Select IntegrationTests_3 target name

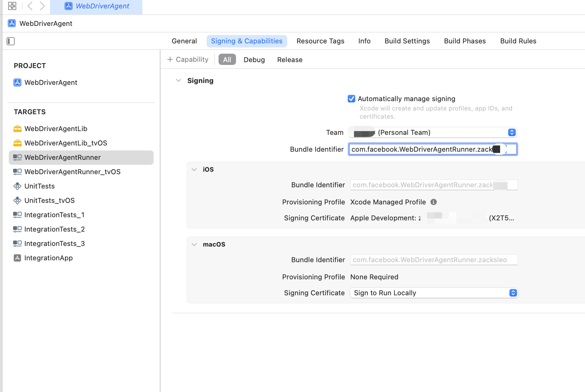tap(55, 243)
